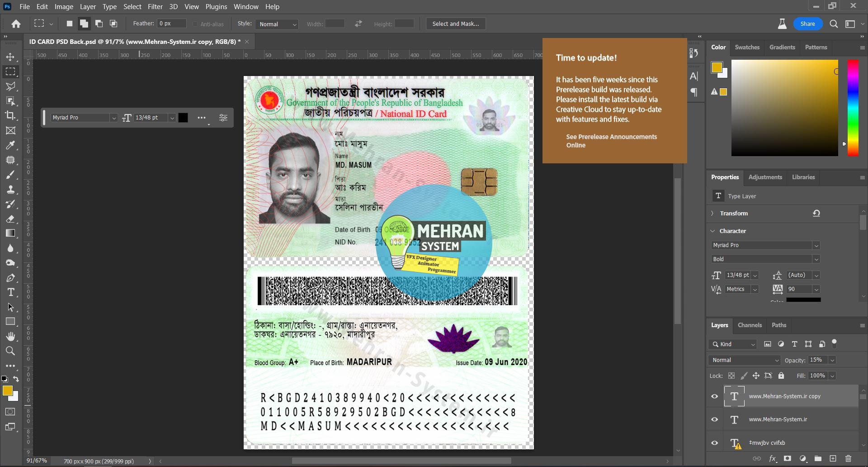Image resolution: width=868 pixels, height=467 pixels.
Task: Switch to the Libraries tab
Action: pos(803,177)
